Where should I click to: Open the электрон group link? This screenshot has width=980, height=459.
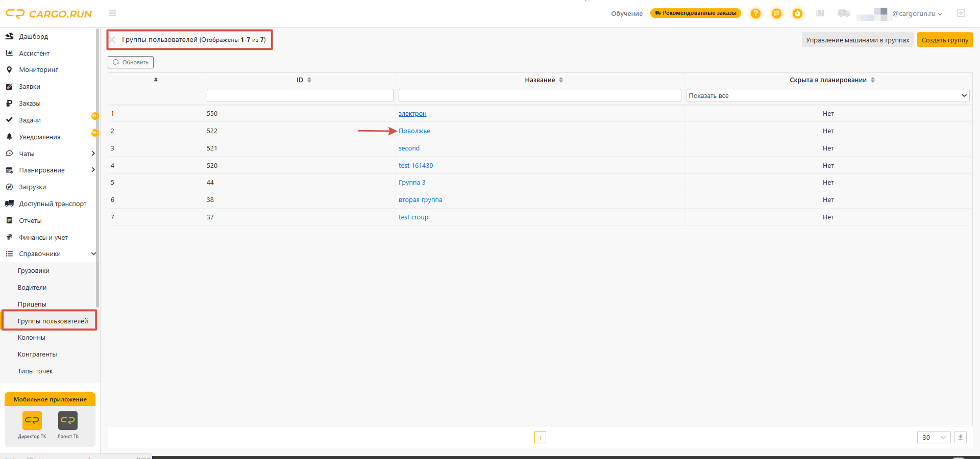tap(412, 114)
